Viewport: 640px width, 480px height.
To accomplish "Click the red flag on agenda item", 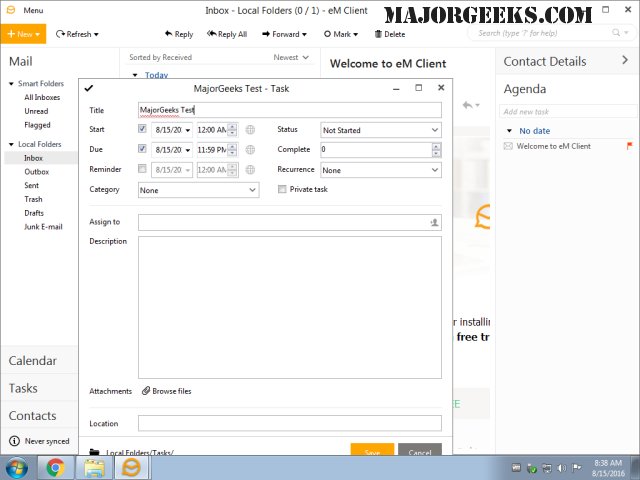I will 629,146.
